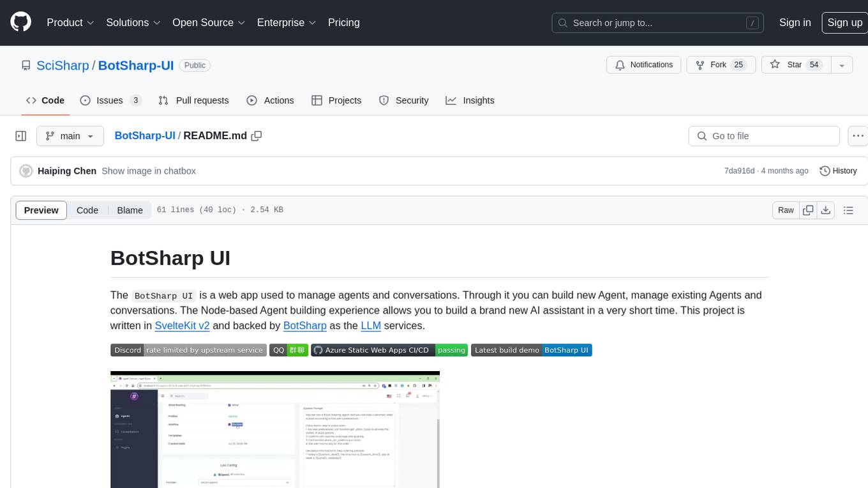
Task: Expand the Enterprise menu
Action: tap(287, 22)
